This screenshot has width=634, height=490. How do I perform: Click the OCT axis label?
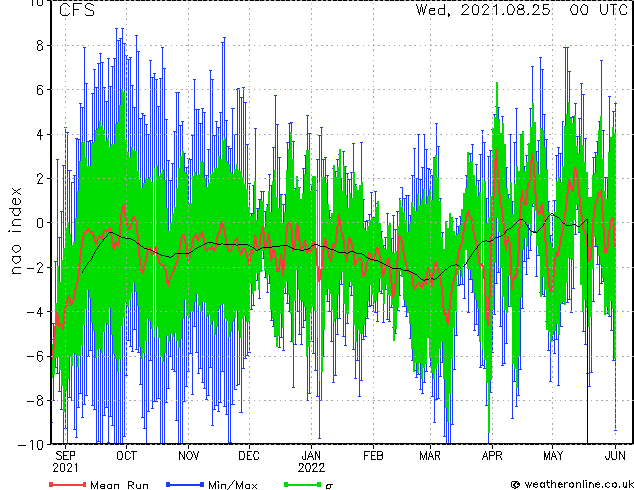click(x=127, y=456)
